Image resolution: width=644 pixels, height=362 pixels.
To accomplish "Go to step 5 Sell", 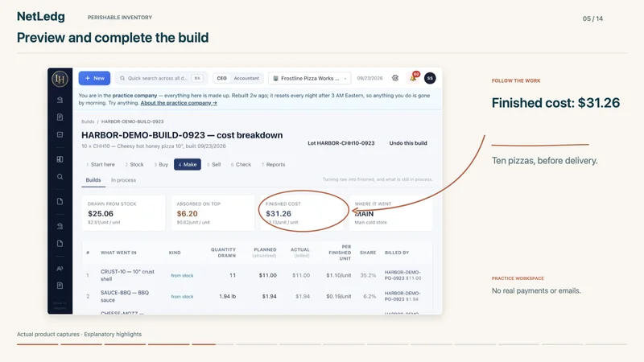I will pyautogui.click(x=214, y=165).
